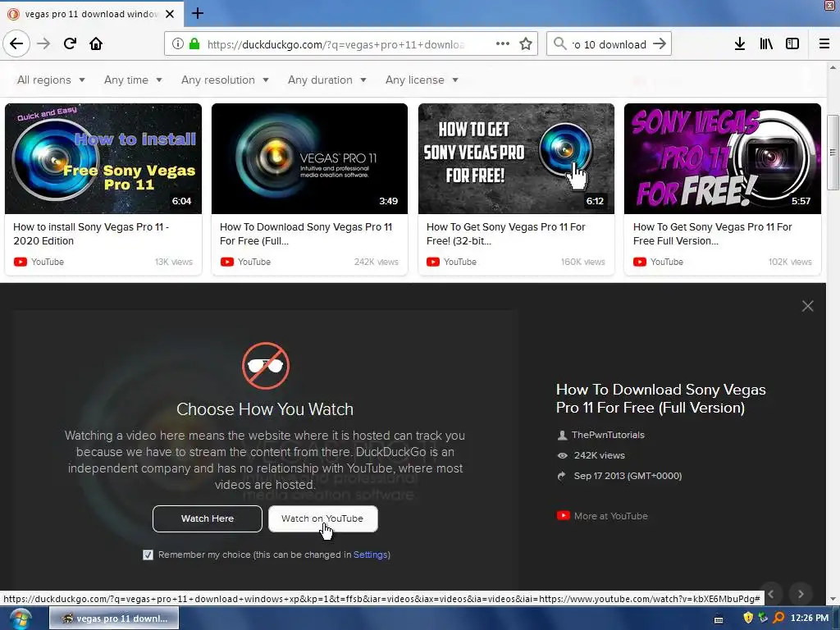Click the network status tray icon

coord(764,619)
